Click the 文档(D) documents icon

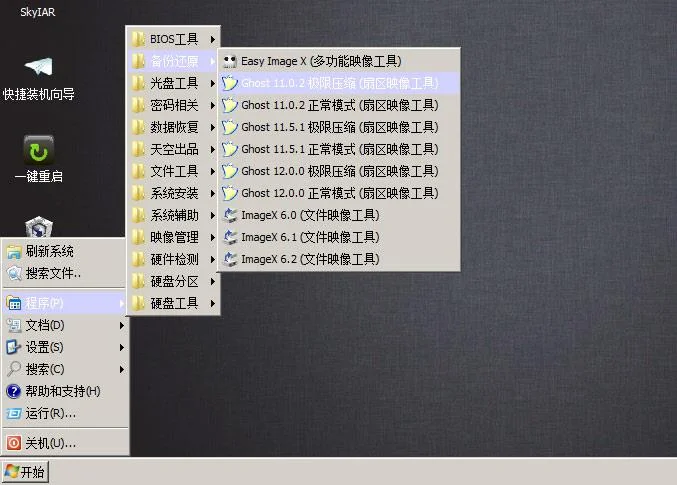point(14,325)
